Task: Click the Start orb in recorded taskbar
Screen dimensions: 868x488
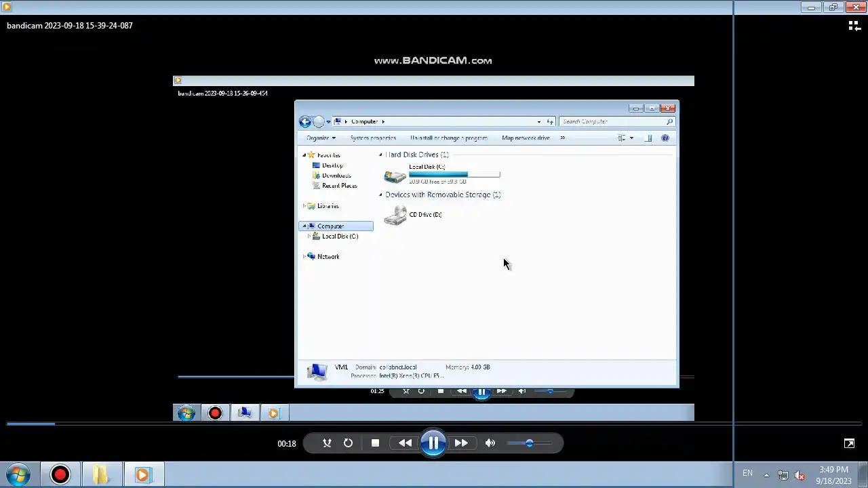Action: (x=186, y=413)
